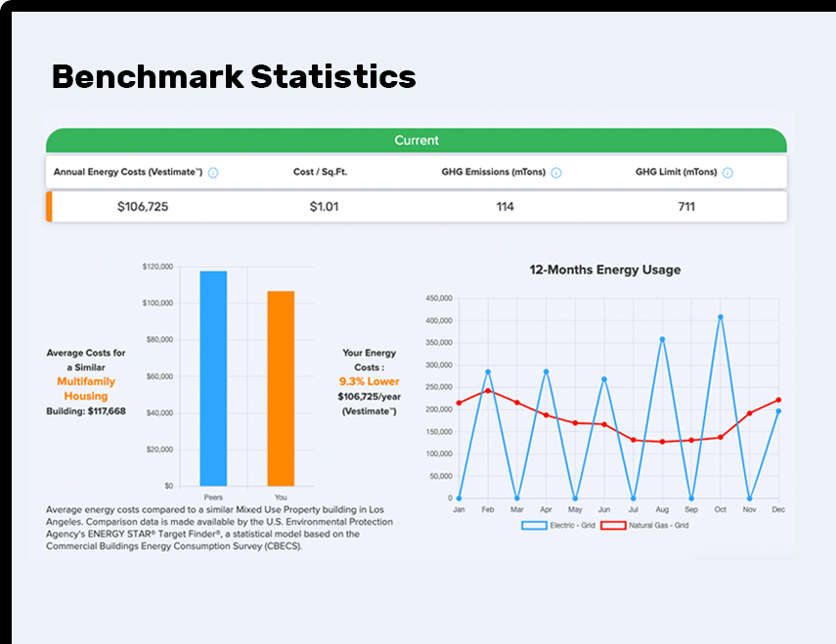The height and width of the screenshot is (644, 836).
Task: Click the December natural gas data point
Action: pos(778,400)
